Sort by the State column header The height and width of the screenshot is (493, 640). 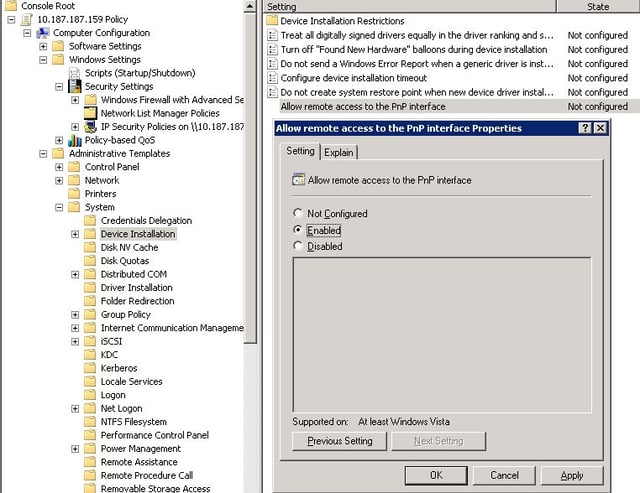(x=598, y=7)
